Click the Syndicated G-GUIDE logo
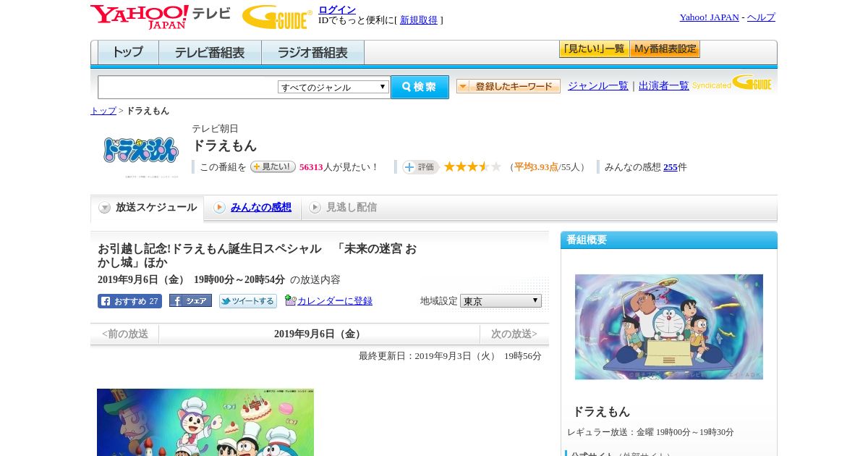 [732, 83]
